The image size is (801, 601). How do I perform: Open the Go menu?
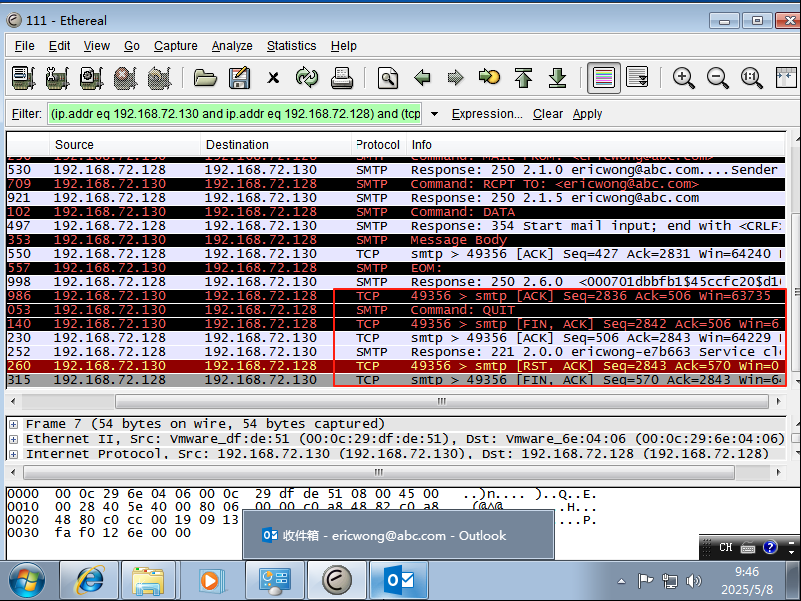[x=132, y=46]
